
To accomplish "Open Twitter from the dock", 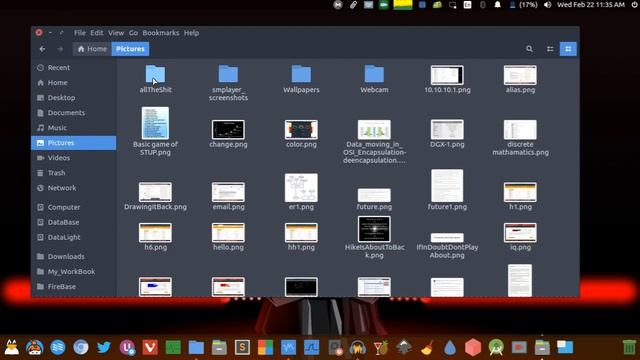I will (x=104, y=347).
